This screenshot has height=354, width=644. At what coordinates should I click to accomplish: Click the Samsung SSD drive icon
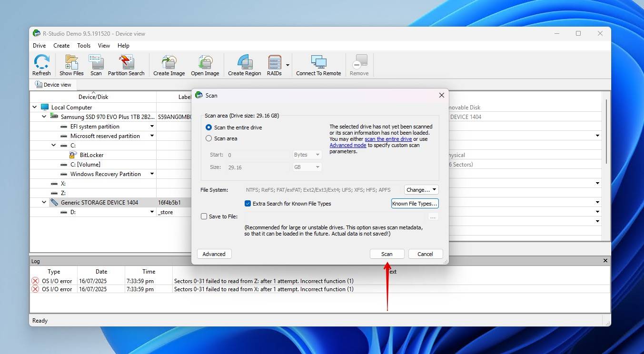tap(54, 117)
